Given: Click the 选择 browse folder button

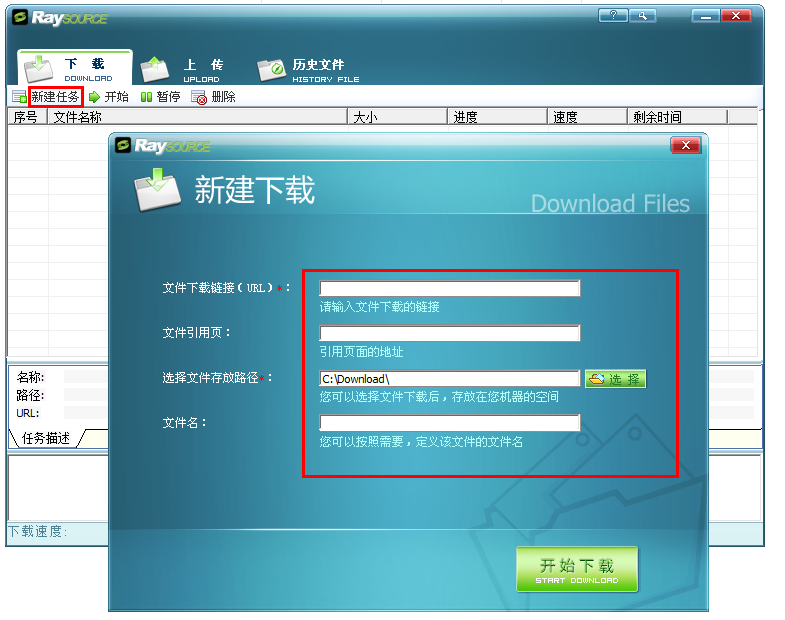Looking at the screenshot, I should tap(615, 379).
